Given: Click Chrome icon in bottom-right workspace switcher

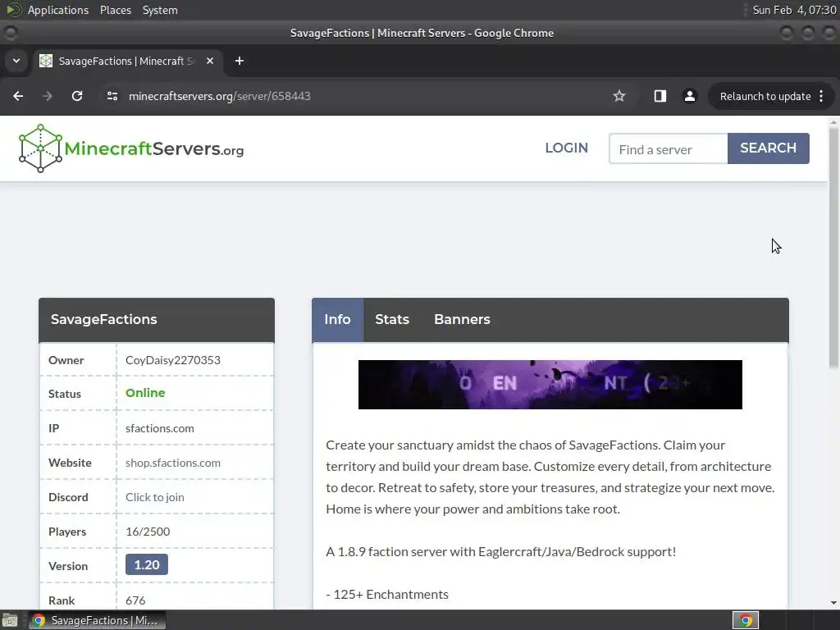Looking at the screenshot, I should point(746,620).
